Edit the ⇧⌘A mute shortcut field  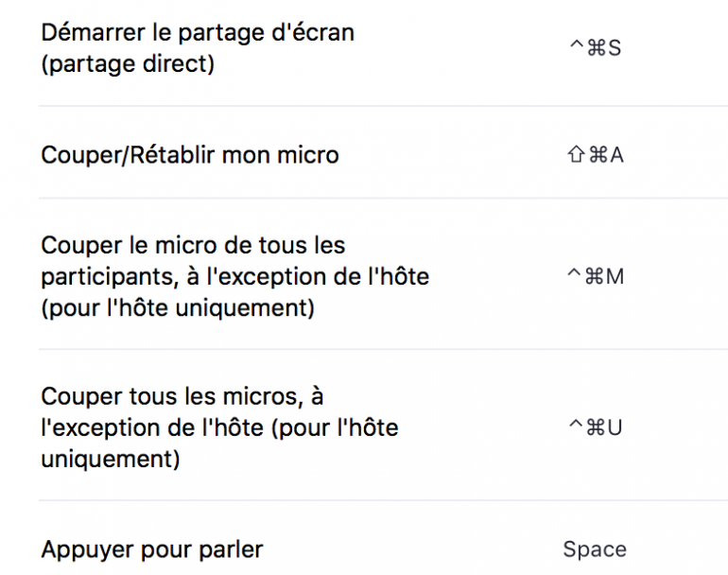(x=595, y=155)
